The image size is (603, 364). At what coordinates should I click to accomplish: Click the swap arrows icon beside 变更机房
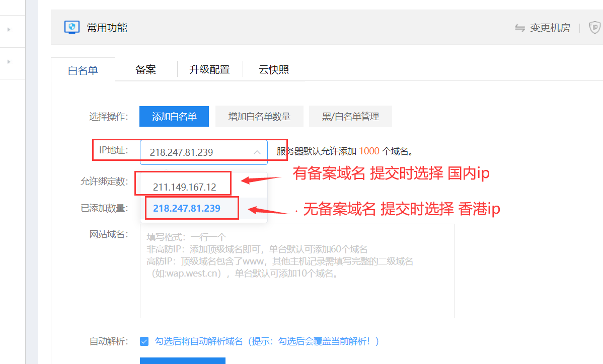click(520, 28)
